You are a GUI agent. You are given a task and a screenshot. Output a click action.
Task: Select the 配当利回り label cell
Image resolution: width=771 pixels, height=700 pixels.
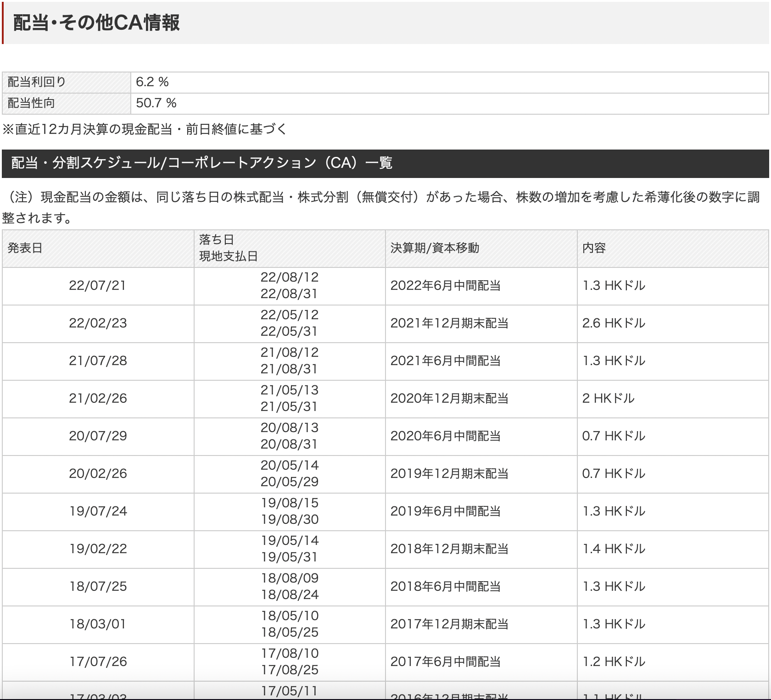tap(67, 82)
